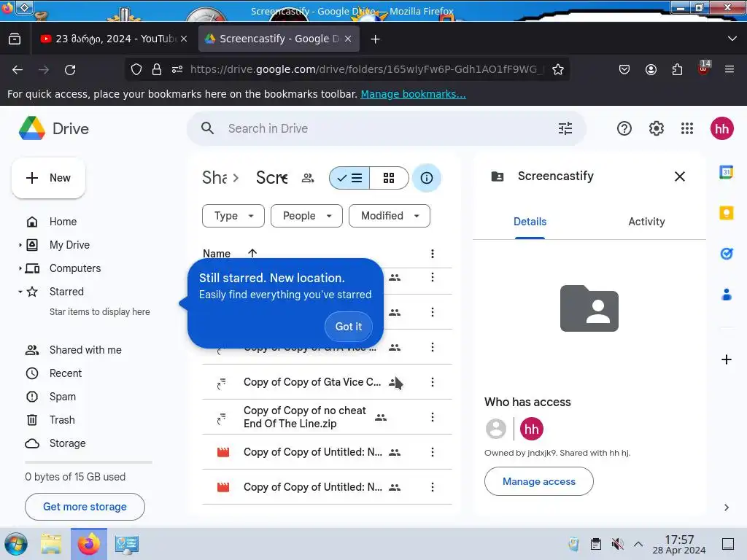Click Get add-ons plus icon
This screenshot has height=560, width=747.
pos(726,359)
